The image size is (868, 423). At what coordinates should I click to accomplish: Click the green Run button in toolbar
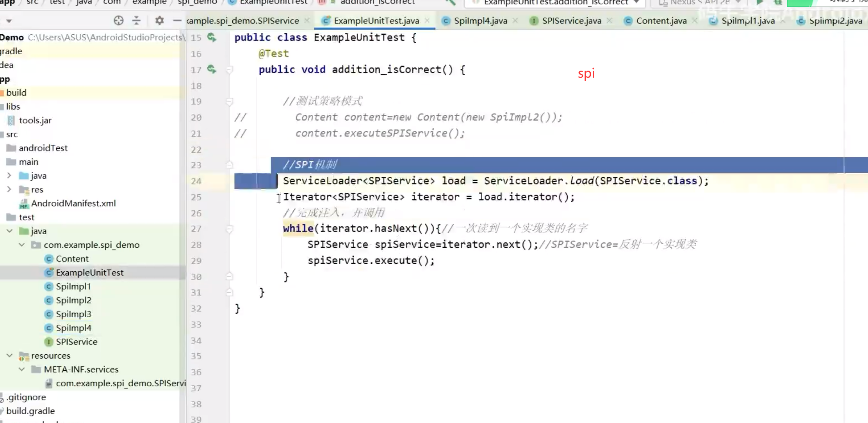(x=759, y=2)
